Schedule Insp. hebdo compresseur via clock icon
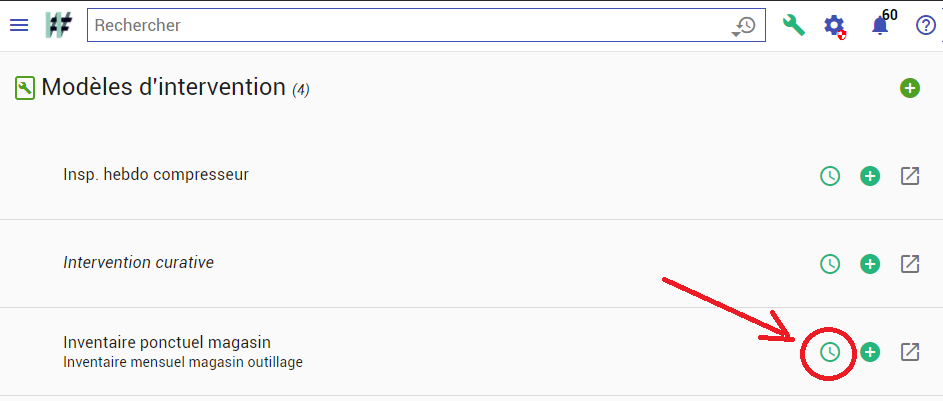 (x=830, y=176)
